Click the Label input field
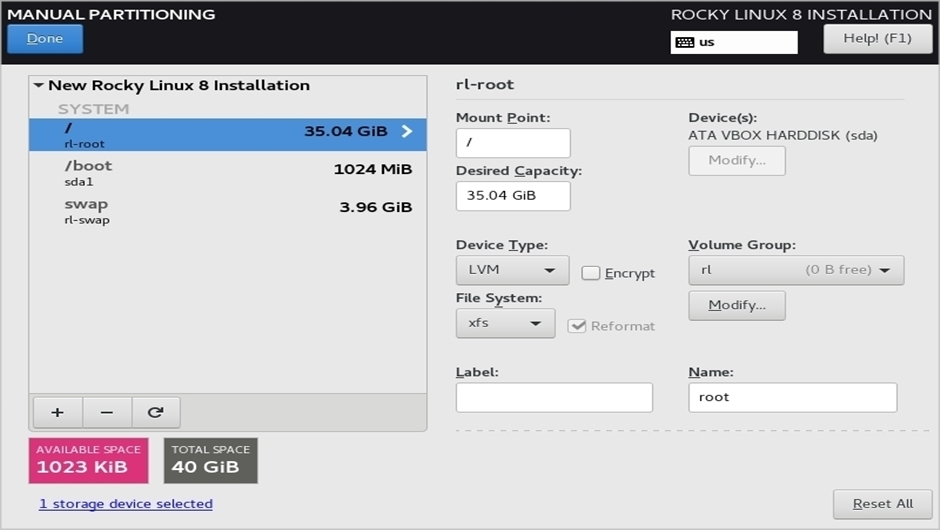 pyautogui.click(x=554, y=398)
